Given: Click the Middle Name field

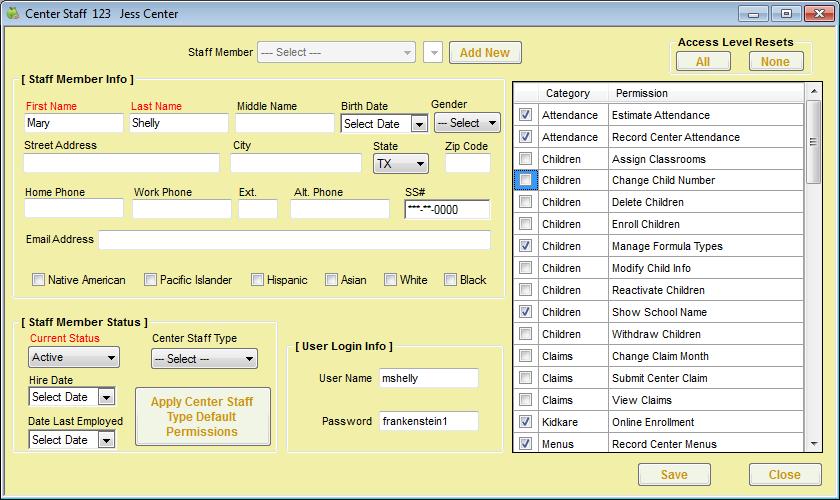Looking at the screenshot, I should [x=284, y=123].
